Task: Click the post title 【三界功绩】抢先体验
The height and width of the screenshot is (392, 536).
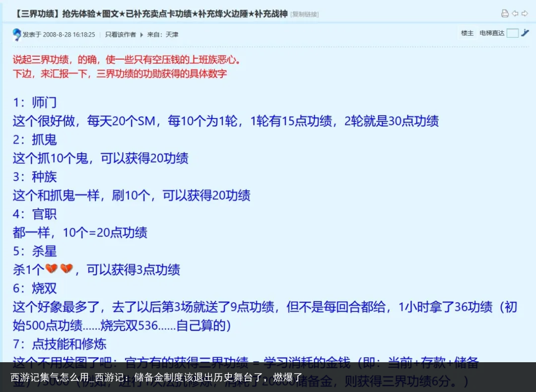Action: (x=150, y=14)
